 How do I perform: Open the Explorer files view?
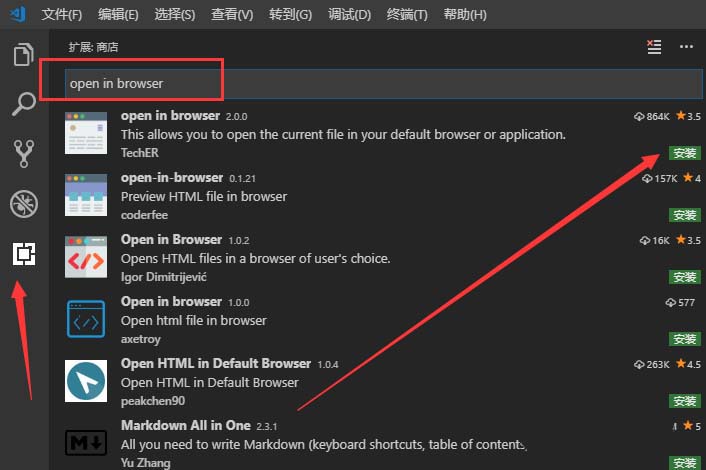23,54
